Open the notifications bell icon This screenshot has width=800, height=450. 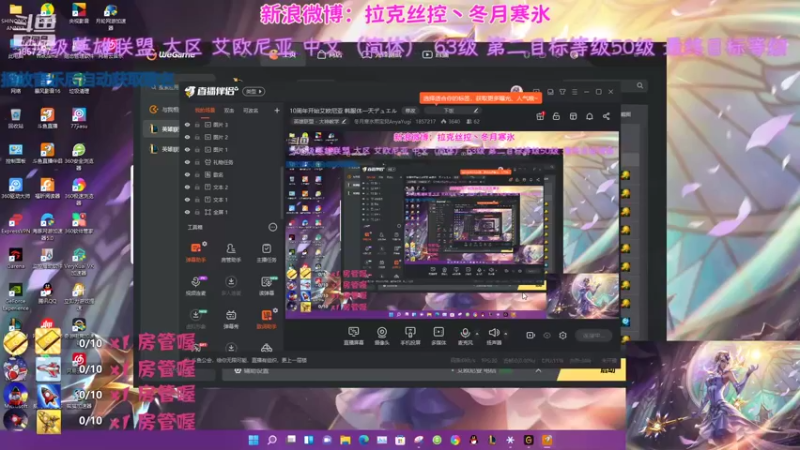(x=590, y=116)
